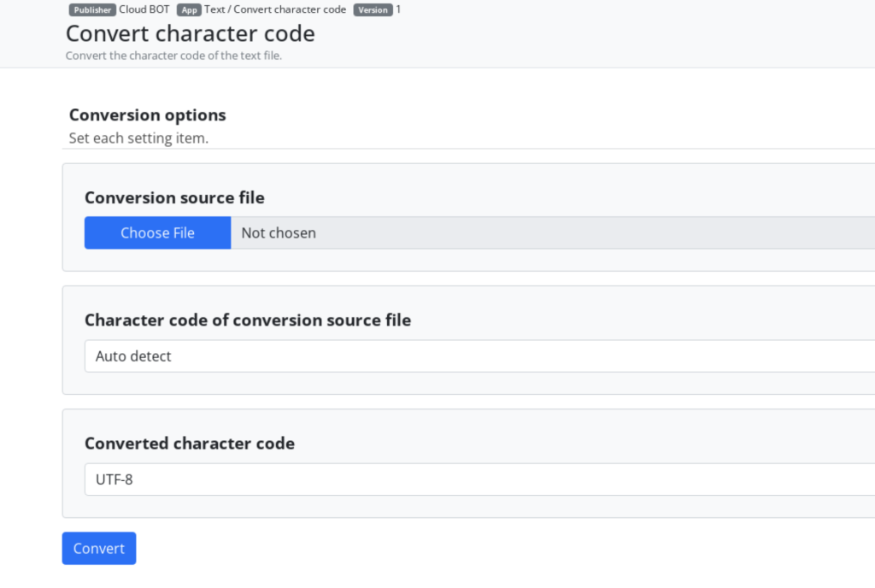
Task: Click the Publisher badge
Action: [x=92, y=10]
